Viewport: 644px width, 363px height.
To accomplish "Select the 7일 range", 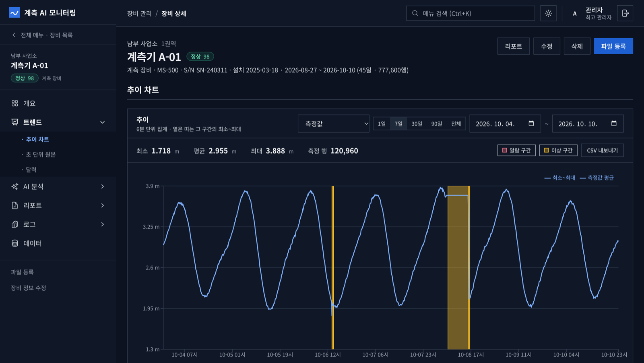I will tap(398, 124).
